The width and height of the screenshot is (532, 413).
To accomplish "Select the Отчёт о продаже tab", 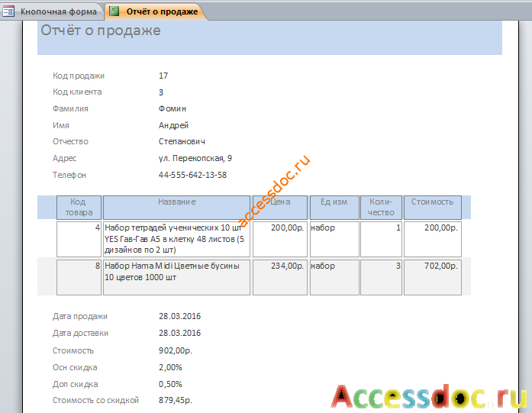I will 156,11.
